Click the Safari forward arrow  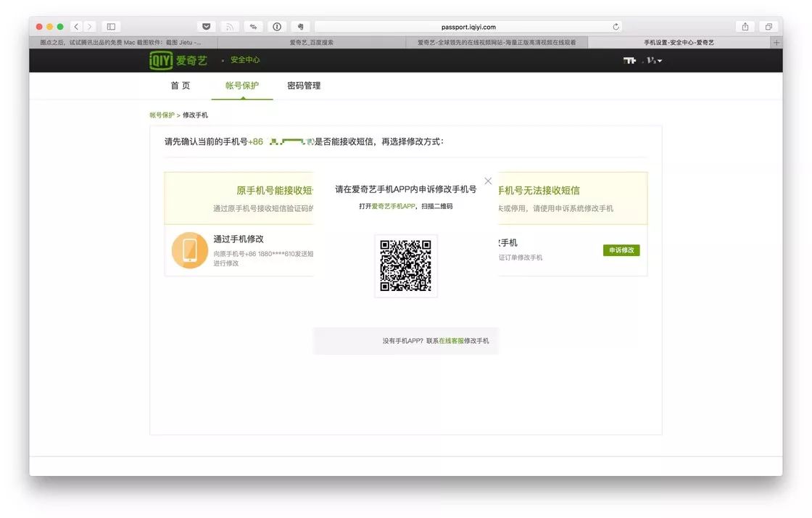click(x=90, y=26)
